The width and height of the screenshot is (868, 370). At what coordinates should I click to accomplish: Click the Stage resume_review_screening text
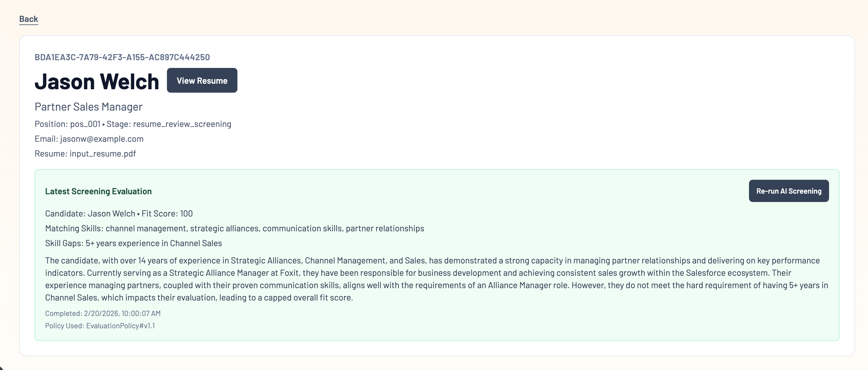tap(169, 124)
